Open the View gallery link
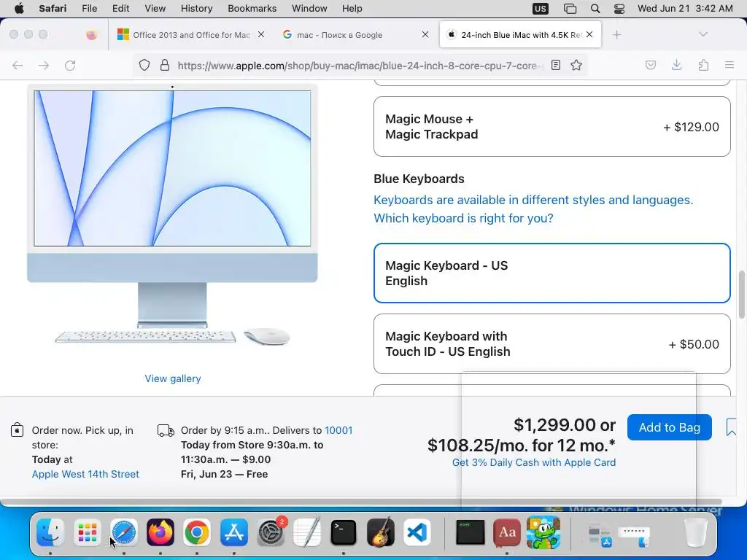This screenshot has width=747, height=560. (x=173, y=378)
